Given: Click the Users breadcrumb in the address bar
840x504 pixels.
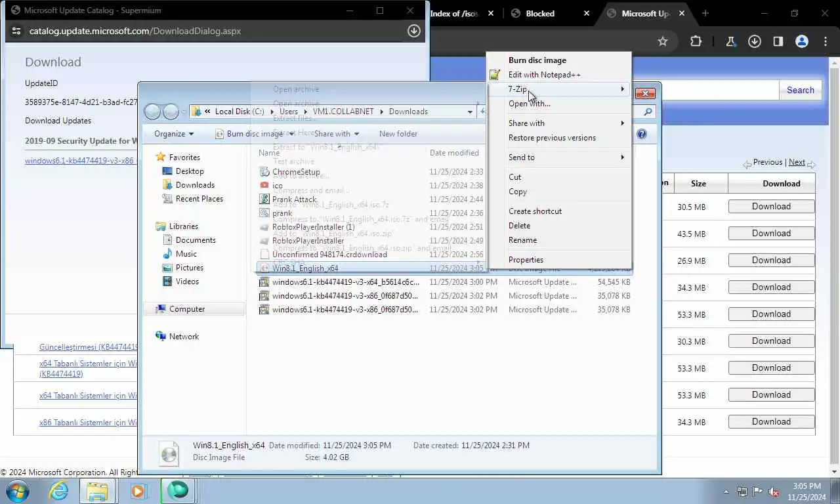Looking at the screenshot, I should click(289, 112).
